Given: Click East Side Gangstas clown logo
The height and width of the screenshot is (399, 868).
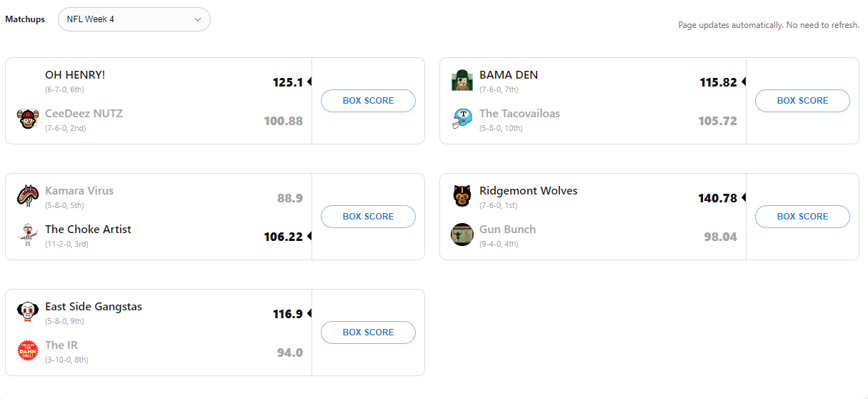Looking at the screenshot, I should coord(27,312).
